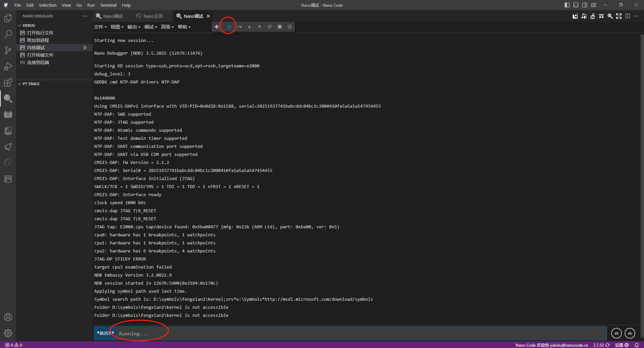Image resolution: width=644 pixels, height=348 pixels.
Task: Click the factory-like editor toolbar icon
Action: pyautogui.click(x=575, y=16)
